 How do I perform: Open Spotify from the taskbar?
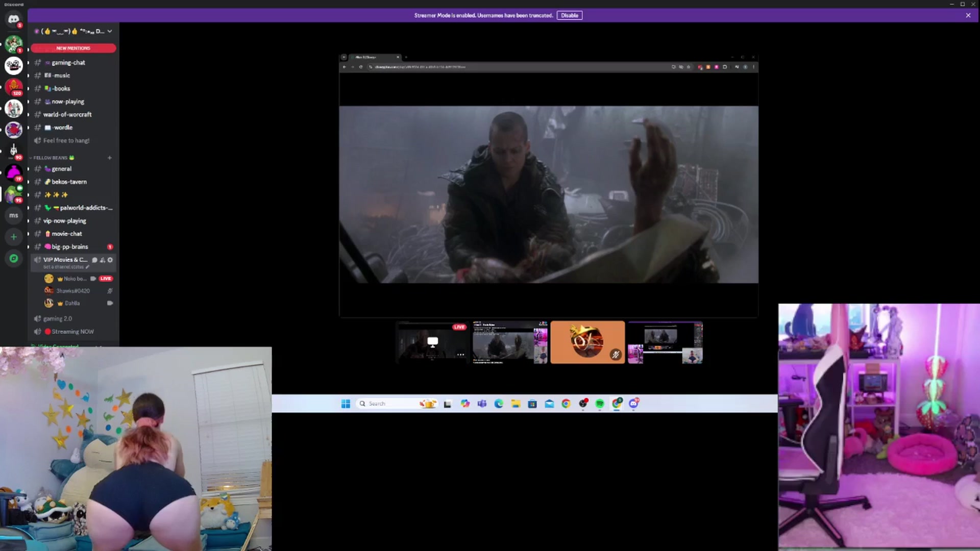pyautogui.click(x=600, y=404)
